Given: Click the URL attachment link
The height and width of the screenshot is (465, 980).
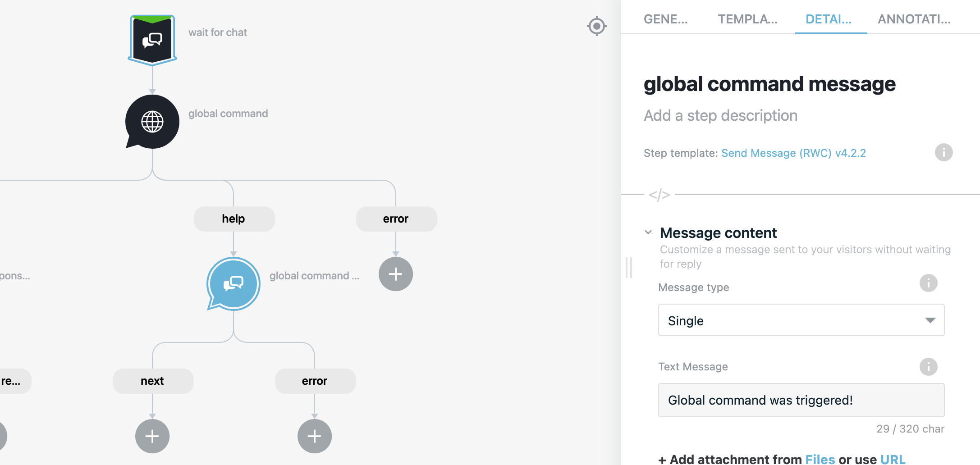Looking at the screenshot, I should tap(893, 459).
